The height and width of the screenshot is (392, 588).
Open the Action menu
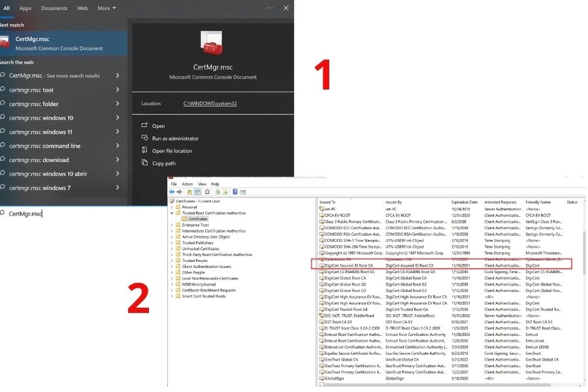click(x=187, y=184)
